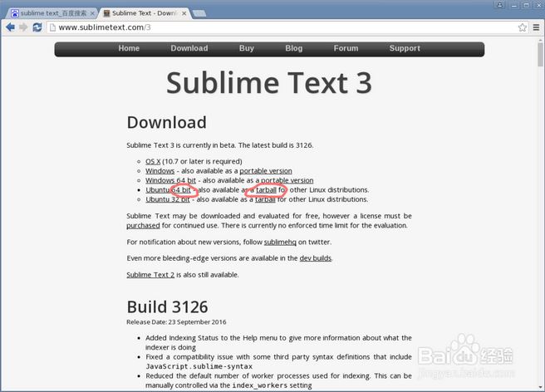Screen dimensions: 545x392
Task: Click portable version link on the Windows row
Action: [266, 171]
